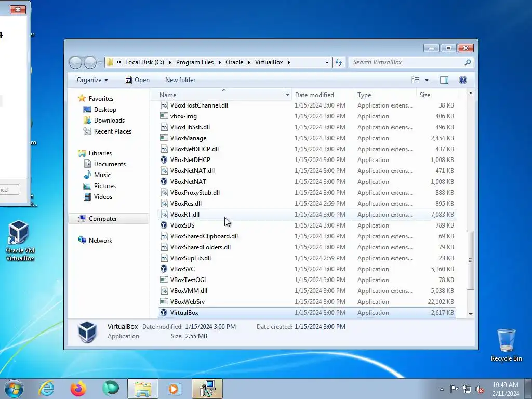Click the VBoxManage file icon

tap(164, 138)
